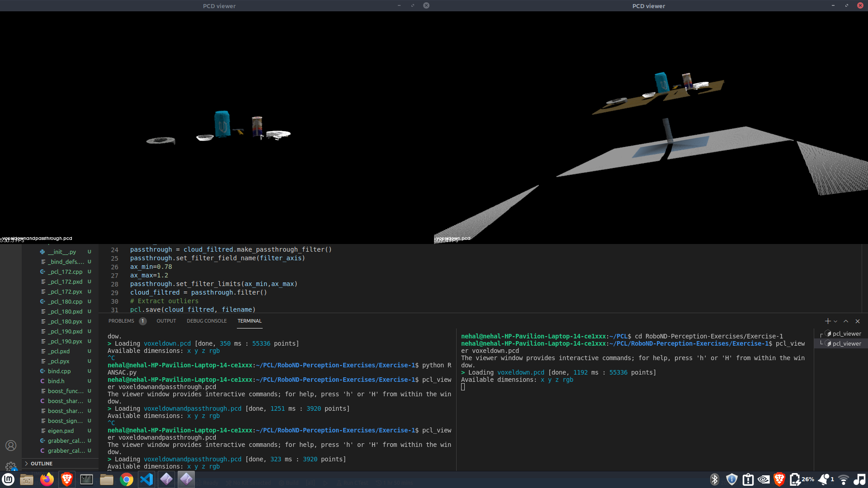This screenshot has width=868, height=488.
Task: Switch to the DEBUG CONSOLE tab
Action: point(207,321)
